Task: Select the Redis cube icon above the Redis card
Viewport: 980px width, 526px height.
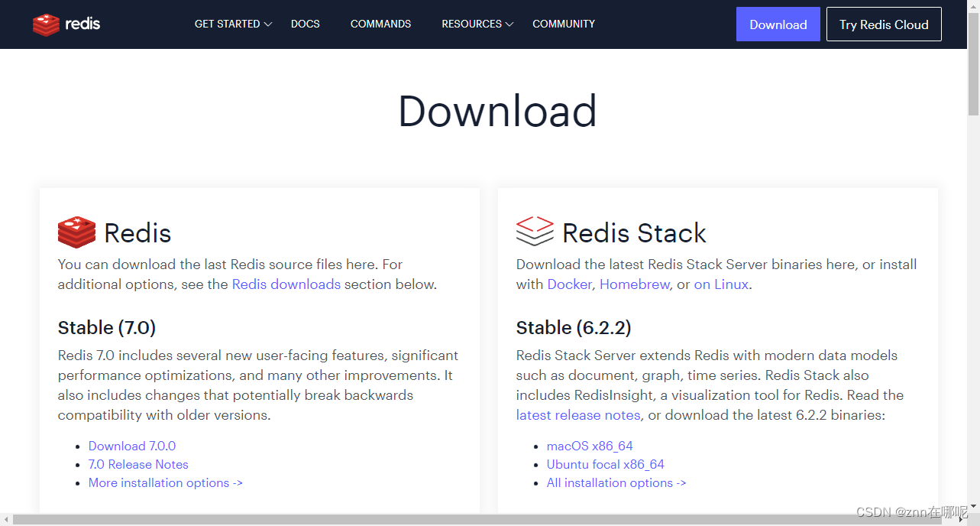Action: pos(76,232)
